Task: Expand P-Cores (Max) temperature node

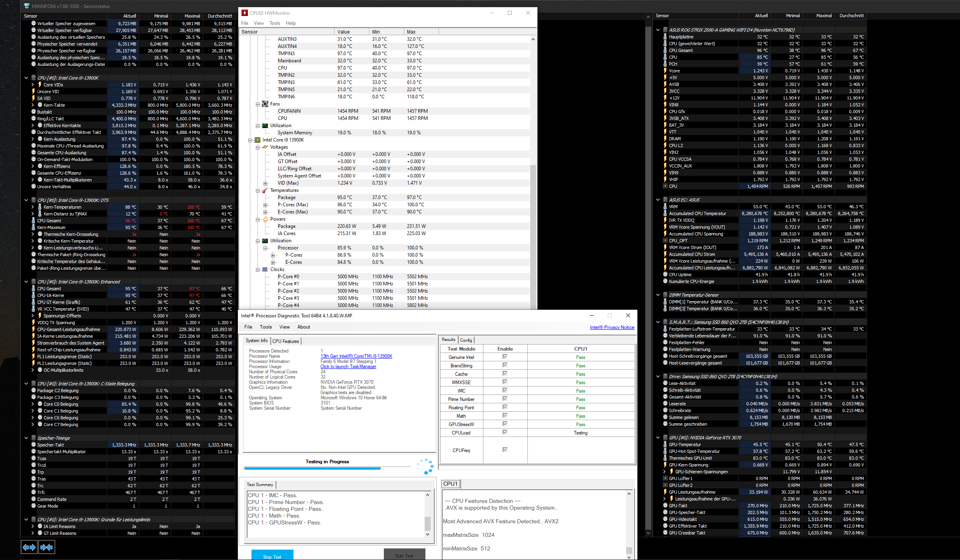Action: [265, 205]
